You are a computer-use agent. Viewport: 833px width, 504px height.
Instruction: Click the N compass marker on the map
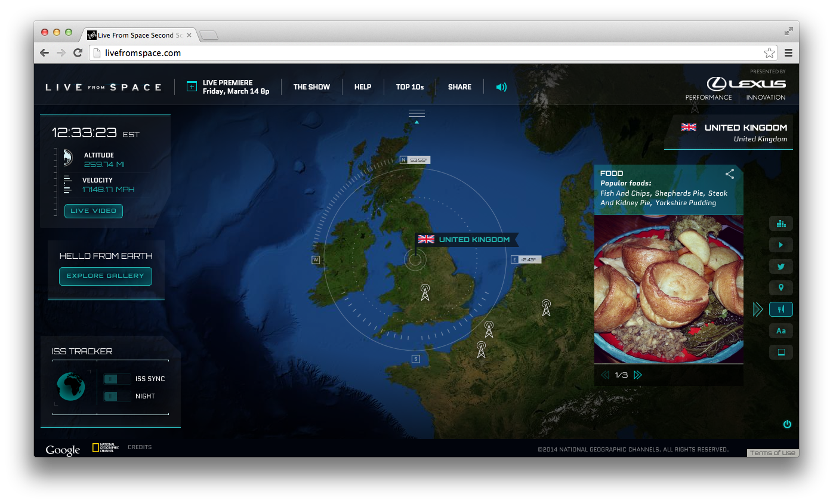coord(403,160)
